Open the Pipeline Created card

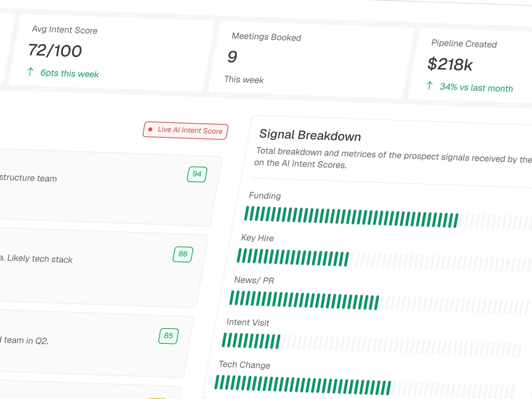tap(470, 66)
